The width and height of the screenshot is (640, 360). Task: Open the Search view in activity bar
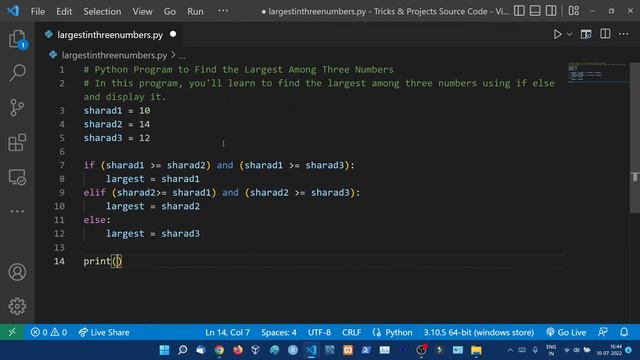[17, 73]
